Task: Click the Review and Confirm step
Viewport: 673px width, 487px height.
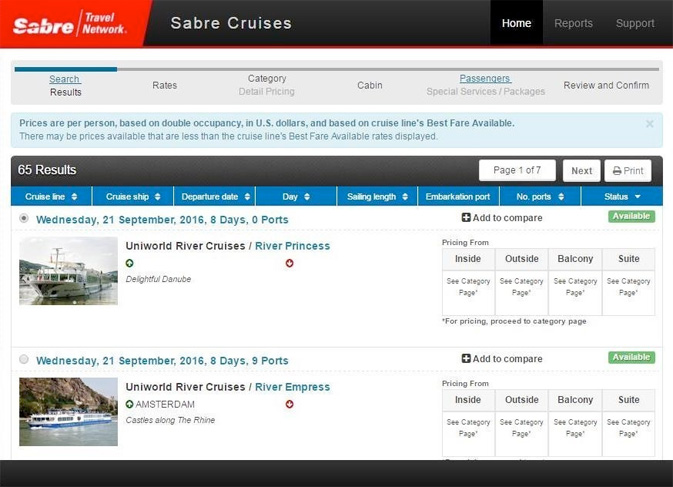Action: 606,85
